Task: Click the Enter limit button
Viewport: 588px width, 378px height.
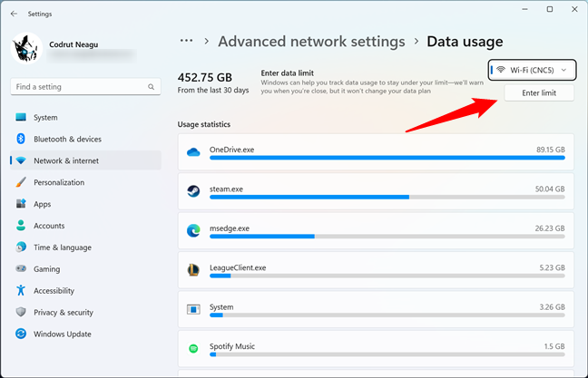Action: (x=539, y=92)
